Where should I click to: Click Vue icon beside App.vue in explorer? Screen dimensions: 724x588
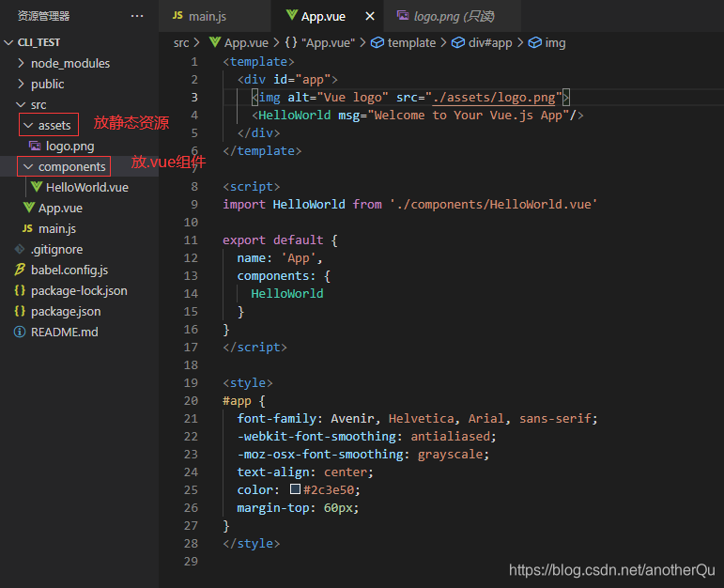[x=28, y=208]
